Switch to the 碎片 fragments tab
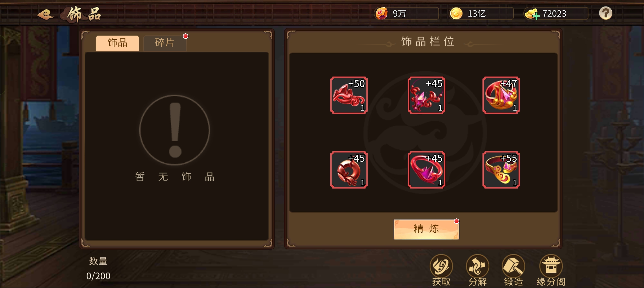 [x=165, y=43]
